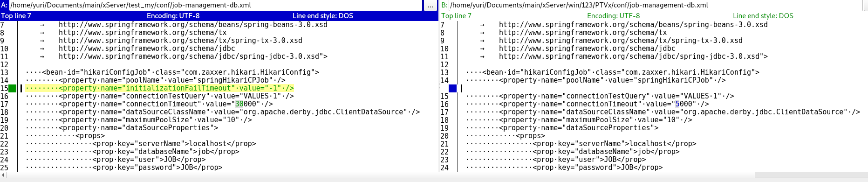Click the green diff marker in pane A
Viewport: 868px width, 182px height.
pyautogui.click(x=13, y=88)
